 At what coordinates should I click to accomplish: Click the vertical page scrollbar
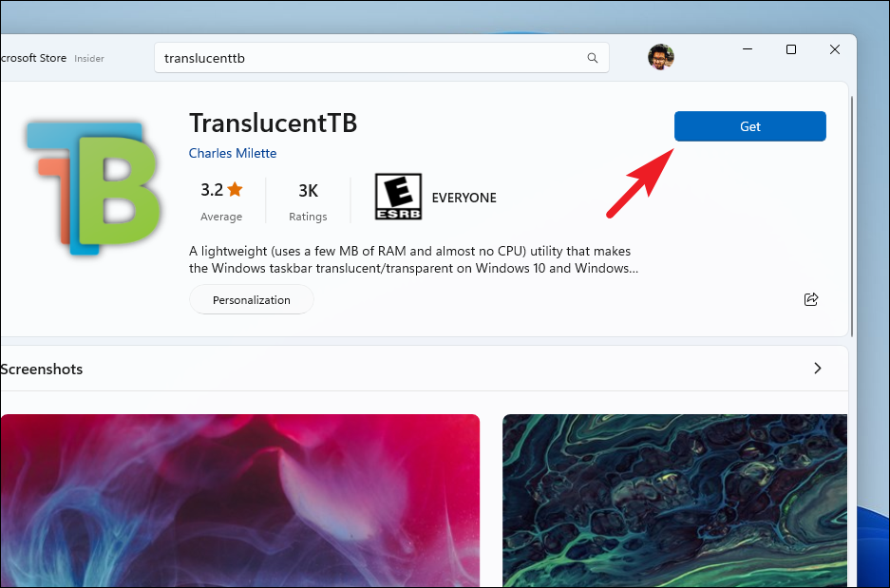851,216
